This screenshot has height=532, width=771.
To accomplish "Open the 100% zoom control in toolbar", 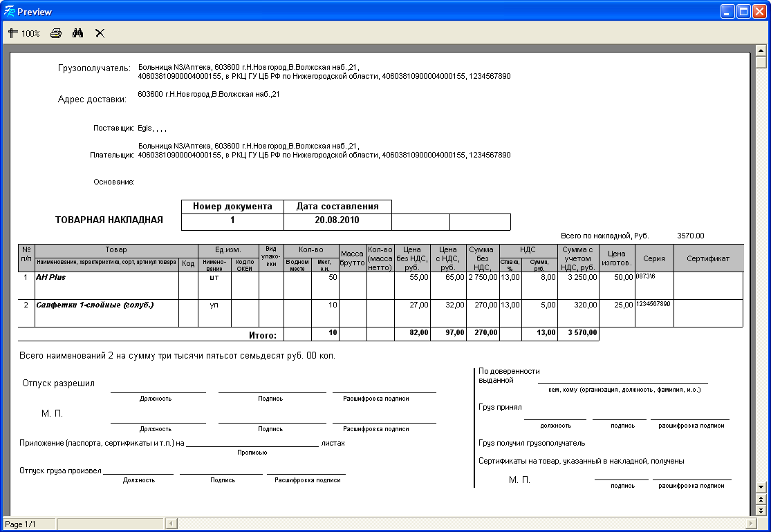I will (x=24, y=33).
